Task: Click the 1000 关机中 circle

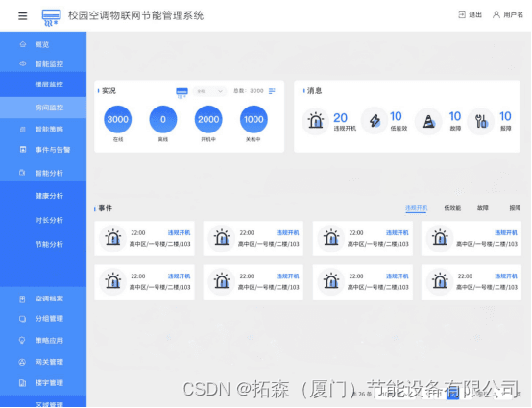Action: [254, 119]
